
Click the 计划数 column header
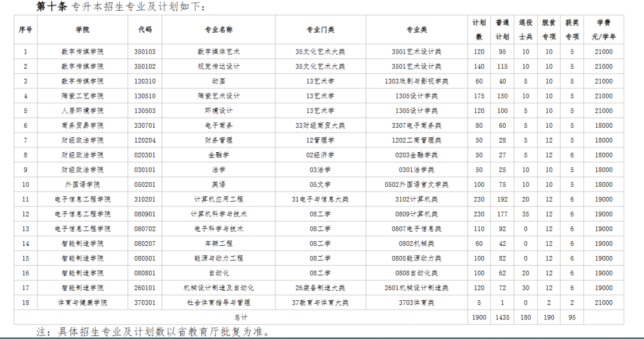click(x=479, y=30)
